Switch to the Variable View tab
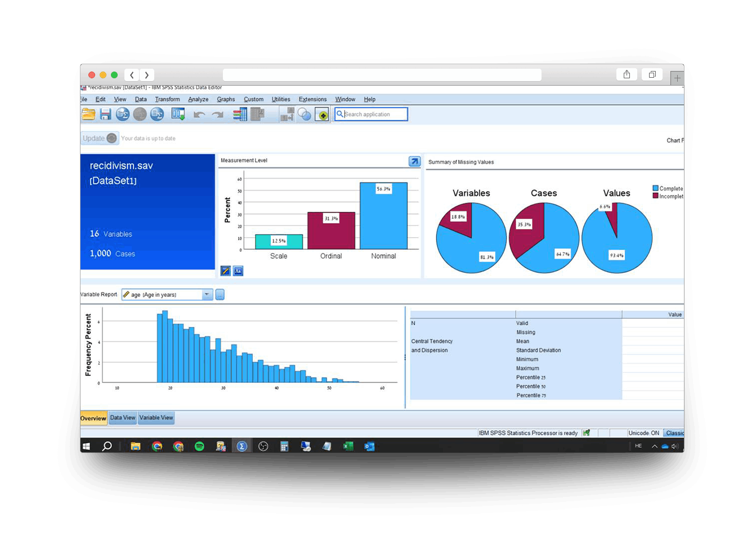The height and width of the screenshot is (538, 756). (x=156, y=418)
